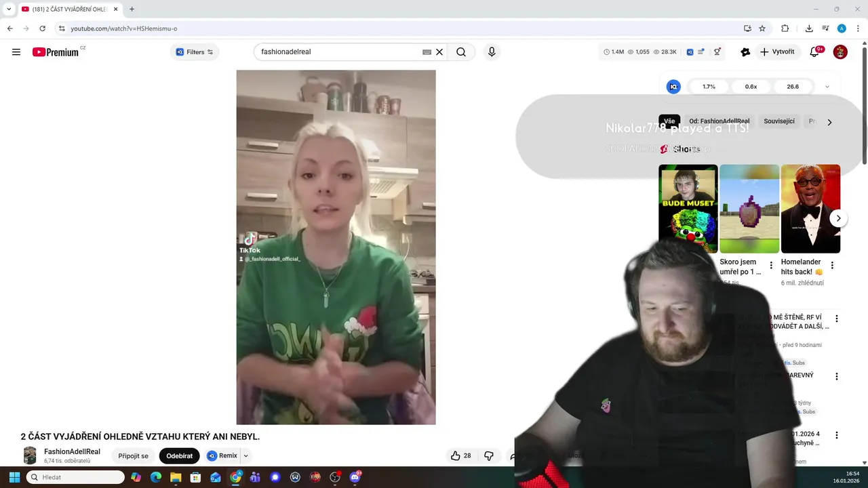The image size is (868, 488).
Task: Click the vidIQ blue logo icon in header stats bar
Action: tap(690, 52)
